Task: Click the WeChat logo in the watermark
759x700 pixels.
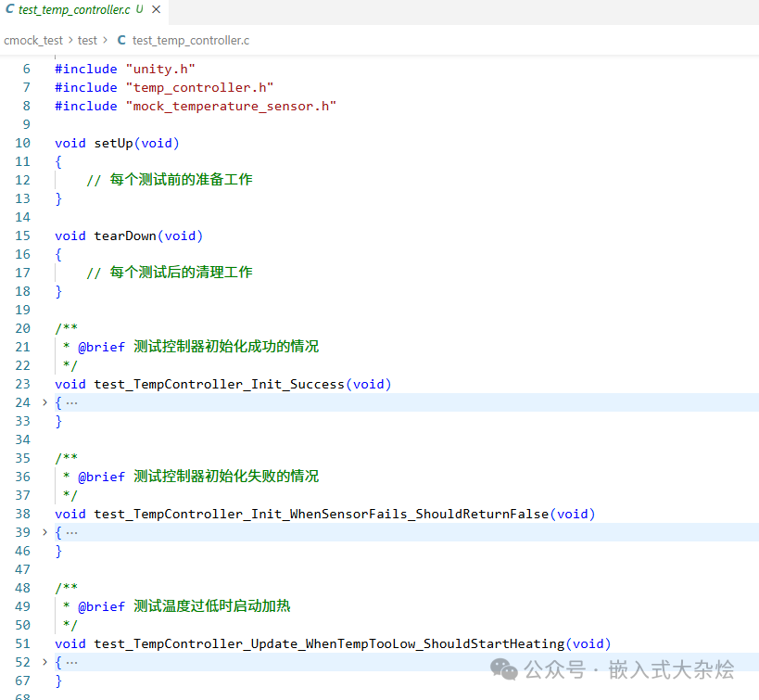Action: tap(505, 668)
